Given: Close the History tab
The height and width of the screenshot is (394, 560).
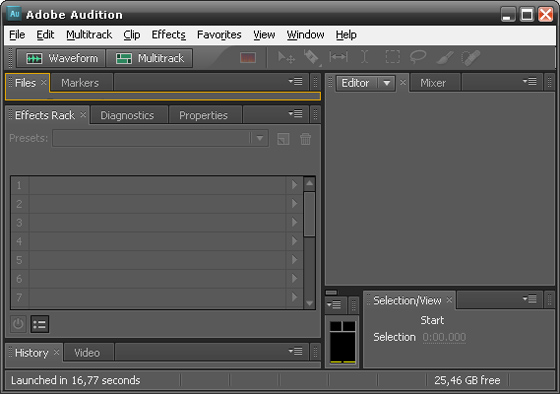Looking at the screenshot, I should coord(56,353).
